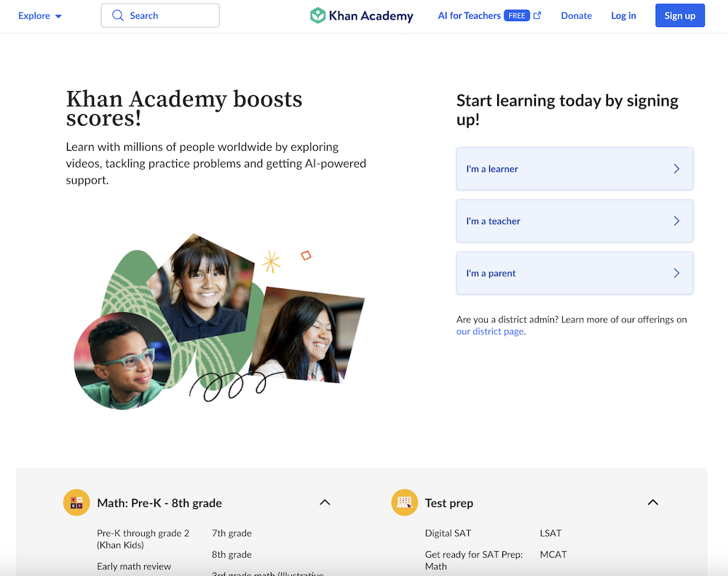Click the Khan Academy leaf logo icon
The width and height of the screenshot is (728, 576).
click(x=317, y=15)
